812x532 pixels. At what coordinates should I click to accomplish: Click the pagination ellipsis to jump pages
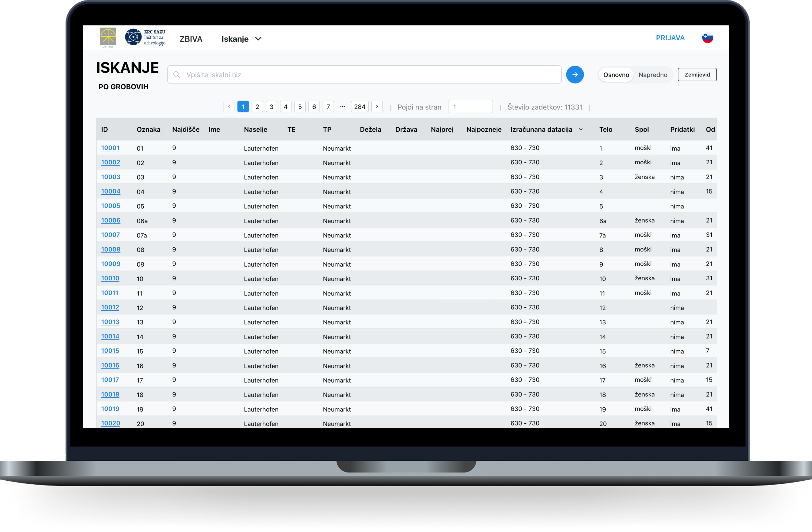pyautogui.click(x=342, y=107)
